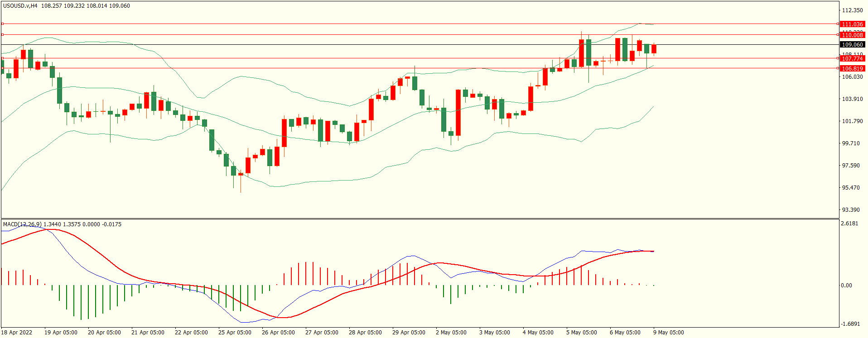Click the 4 May 05:00 time label
This screenshot has width=868, height=338.
click(x=538, y=333)
